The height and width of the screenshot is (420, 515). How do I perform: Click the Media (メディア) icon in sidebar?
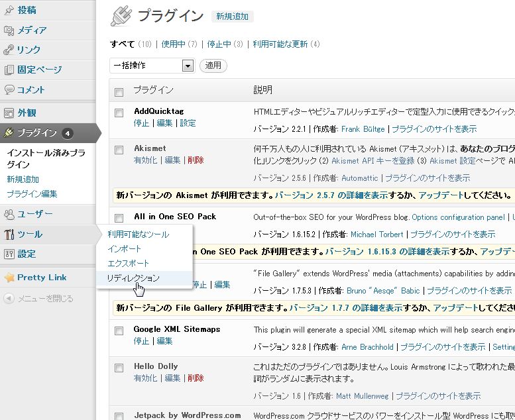coord(9,30)
